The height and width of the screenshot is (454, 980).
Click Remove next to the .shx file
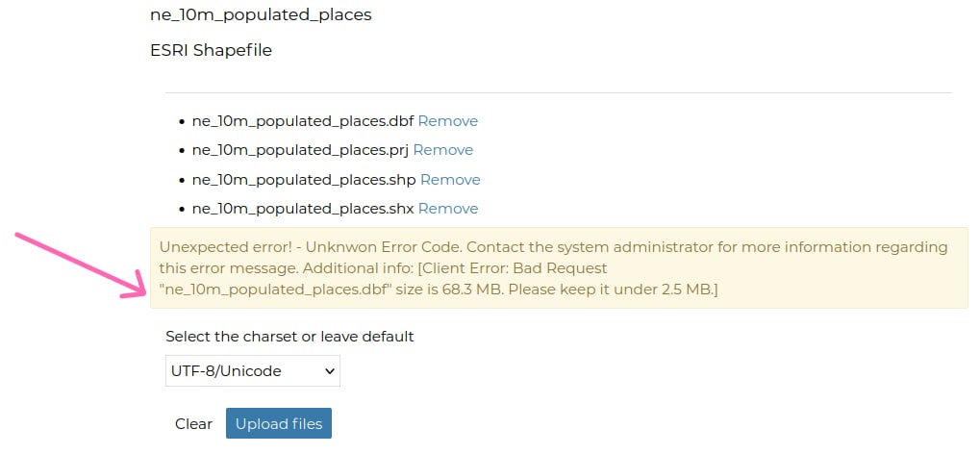(447, 209)
